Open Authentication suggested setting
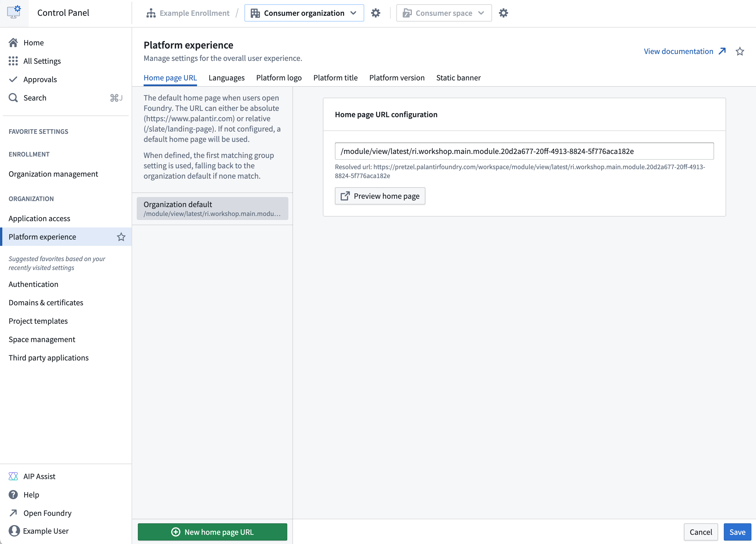Screen dimensions: 756x544 [66, 284]
